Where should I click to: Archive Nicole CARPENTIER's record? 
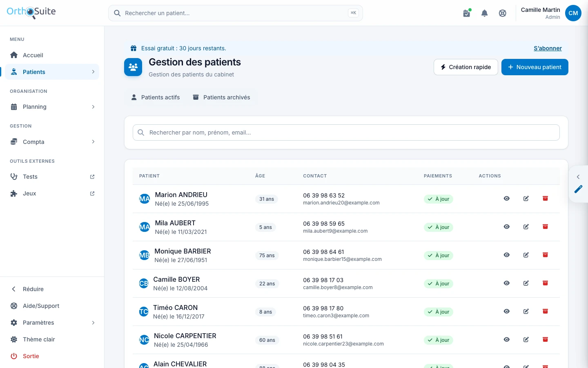[x=545, y=340]
